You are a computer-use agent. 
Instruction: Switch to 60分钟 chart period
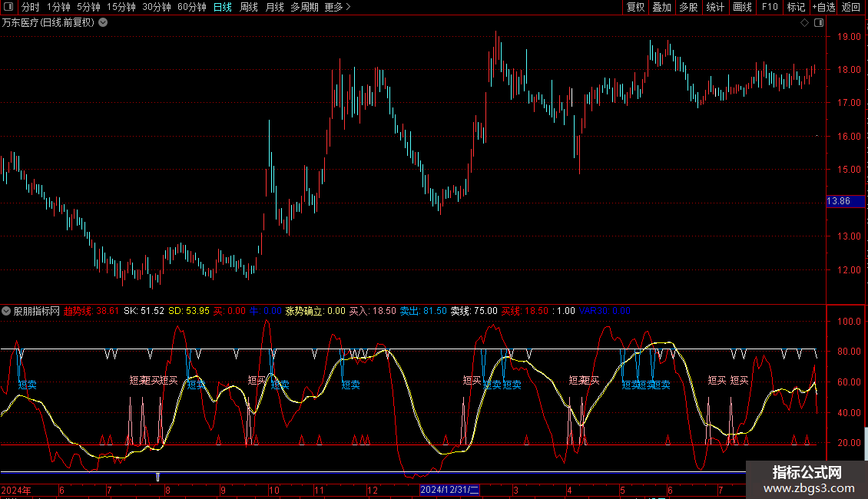(192, 7)
